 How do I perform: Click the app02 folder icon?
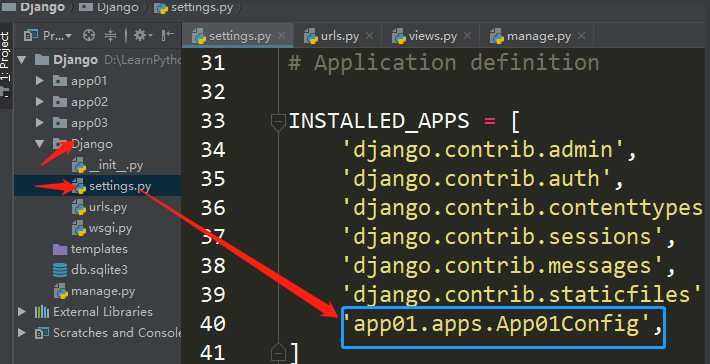pyautogui.click(x=60, y=102)
